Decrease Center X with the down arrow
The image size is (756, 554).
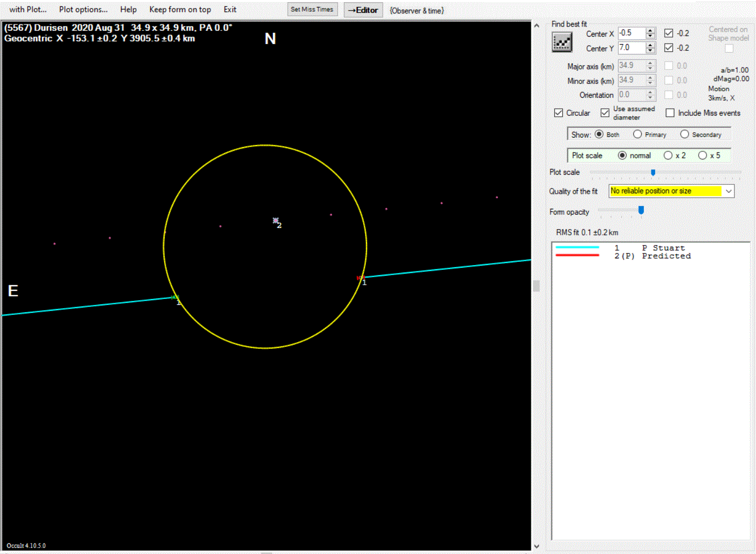click(x=651, y=36)
